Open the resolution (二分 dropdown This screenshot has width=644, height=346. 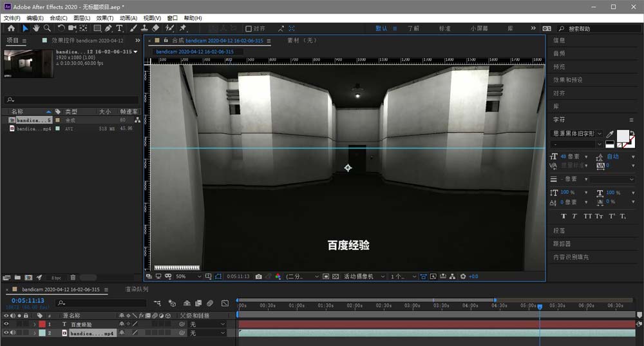[302, 276]
